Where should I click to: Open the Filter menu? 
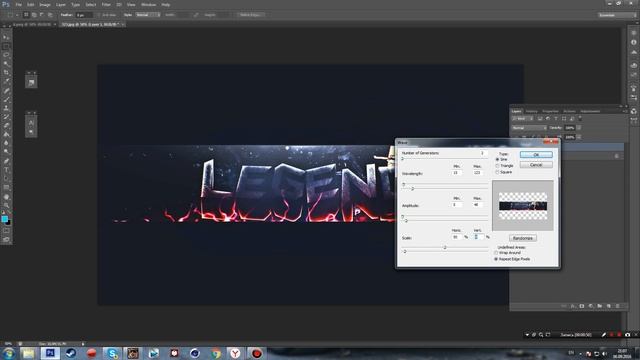coord(106,4)
